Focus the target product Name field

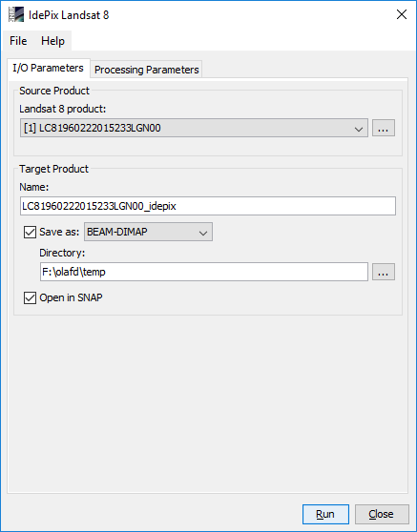coord(208,206)
